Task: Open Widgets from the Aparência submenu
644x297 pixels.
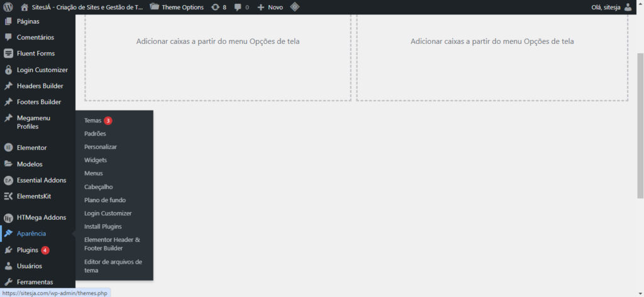Action: [x=96, y=160]
